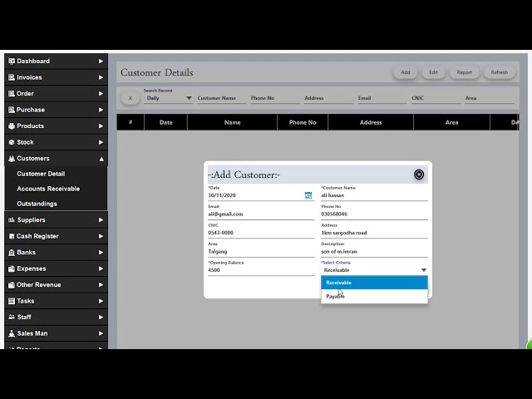Open the Search Record Daily dropdown
Screen dimensions: 532x399
[x=168, y=98]
